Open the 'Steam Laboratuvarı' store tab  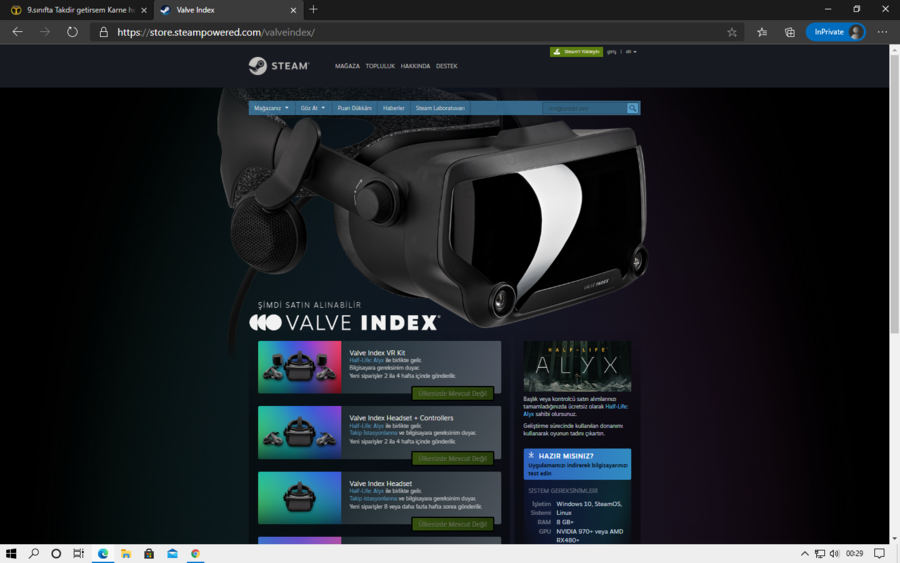[440, 108]
